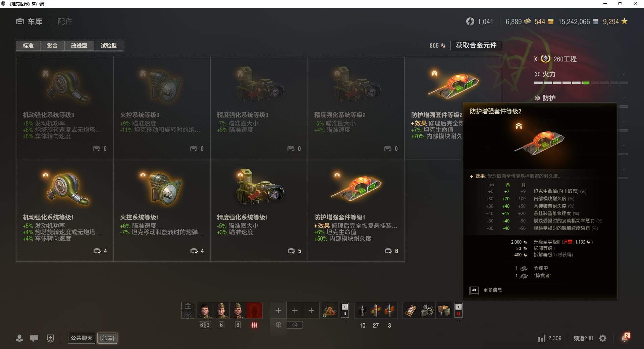Click the 获取合金元件 button
644x349 pixels.
[x=476, y=45]
